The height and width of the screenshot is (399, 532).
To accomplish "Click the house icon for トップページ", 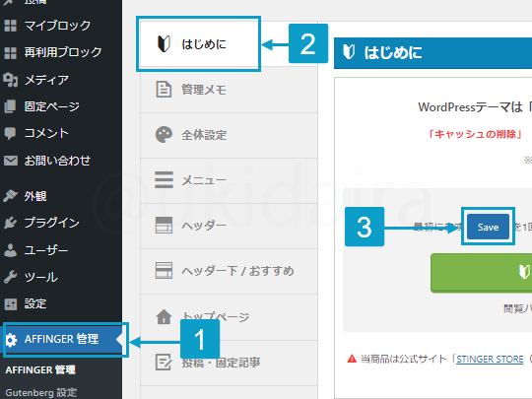I will (x=164, y=316).
